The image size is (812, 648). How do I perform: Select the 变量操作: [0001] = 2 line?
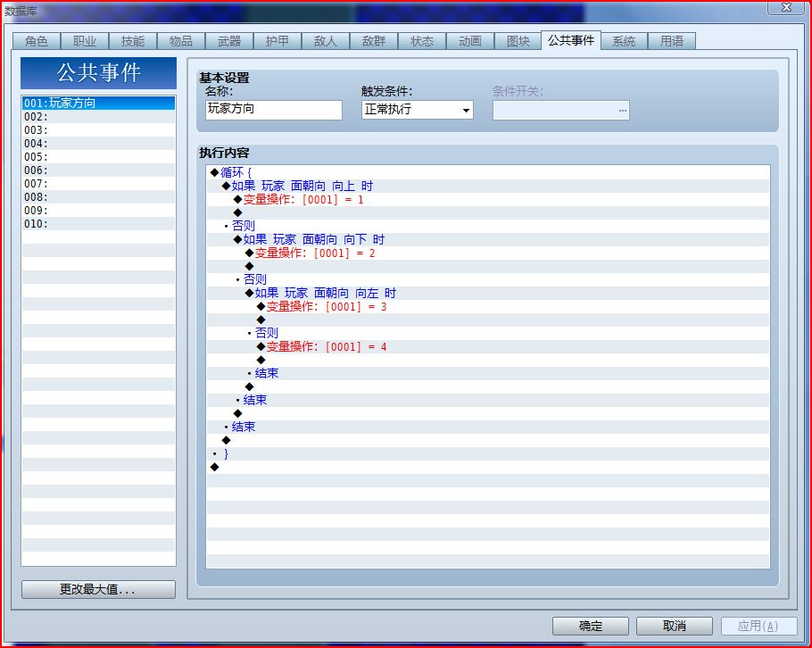(x=488, y=253)
